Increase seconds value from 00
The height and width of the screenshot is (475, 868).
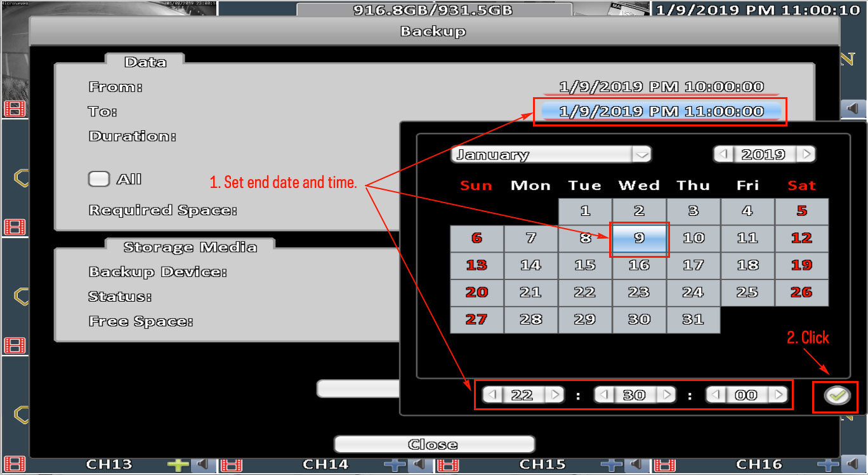[x=778, y=395]
